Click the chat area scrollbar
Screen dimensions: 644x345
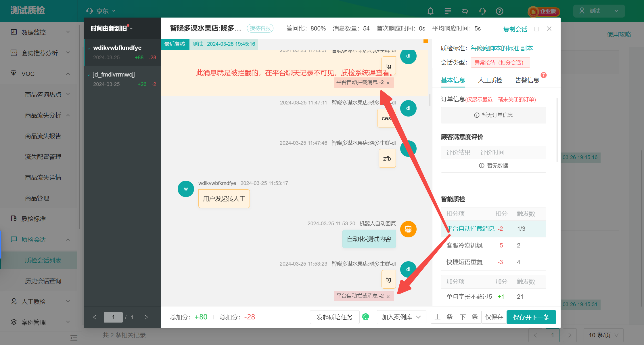pyautogui.click(x=430, y=100)
